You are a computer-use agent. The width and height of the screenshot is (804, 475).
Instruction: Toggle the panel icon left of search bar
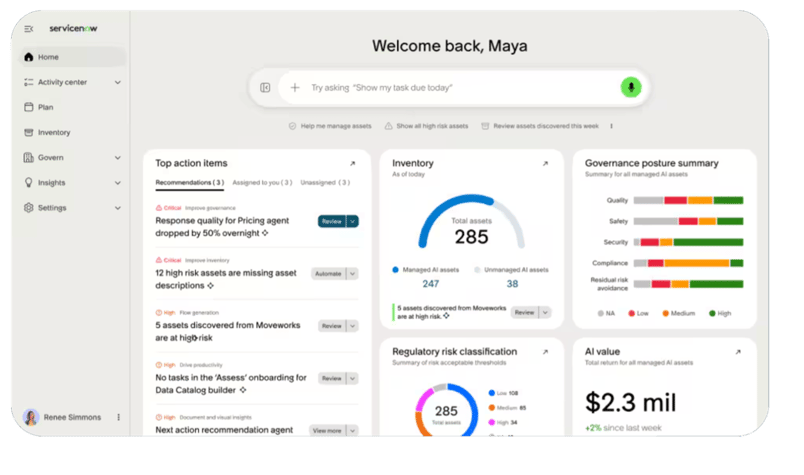(265, 88)
